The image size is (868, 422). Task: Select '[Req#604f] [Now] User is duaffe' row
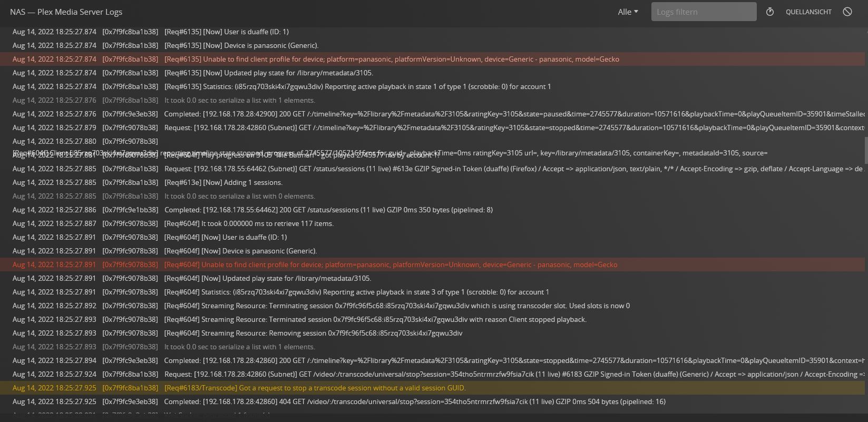(x=432, y=237)
